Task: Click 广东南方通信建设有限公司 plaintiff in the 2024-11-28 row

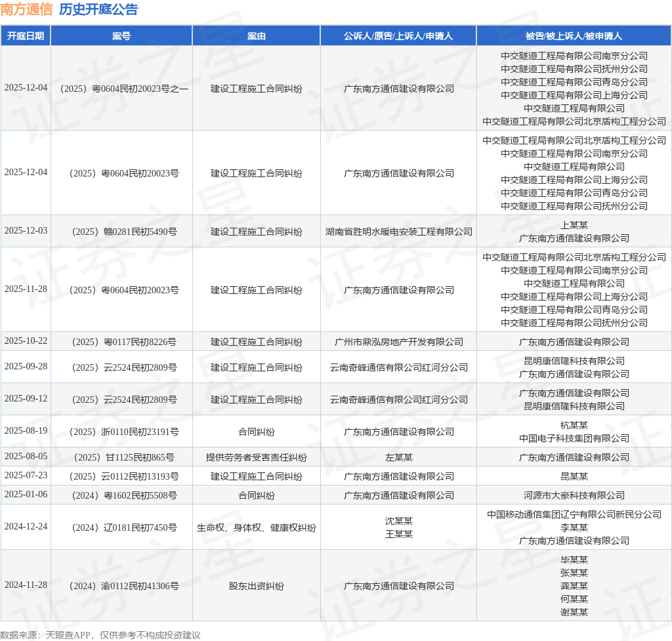Action: pos(398,586)
